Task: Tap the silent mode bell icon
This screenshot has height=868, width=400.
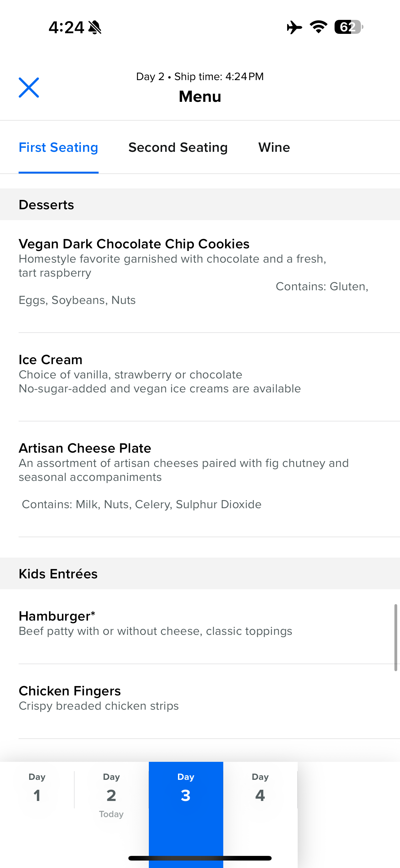Action: click(95, 27)
